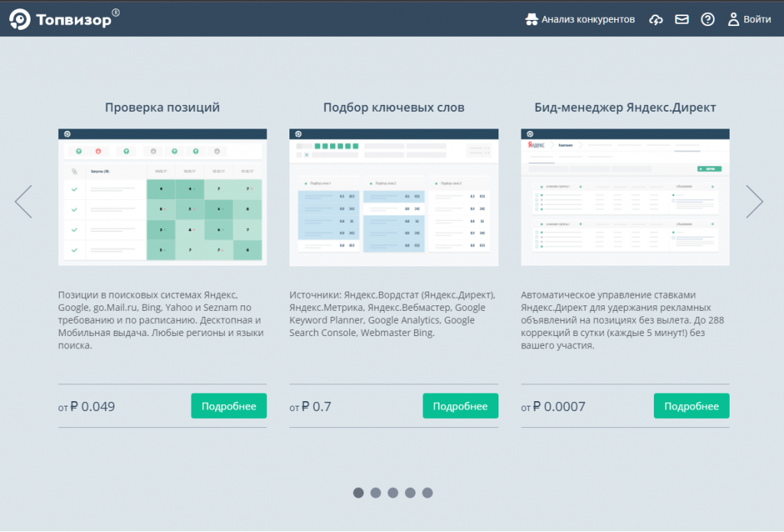Image resolution: width=784 pixels, height=532 pixels.
Task: Select the fourth carousel pagination dot
Action: click(410, 493)
